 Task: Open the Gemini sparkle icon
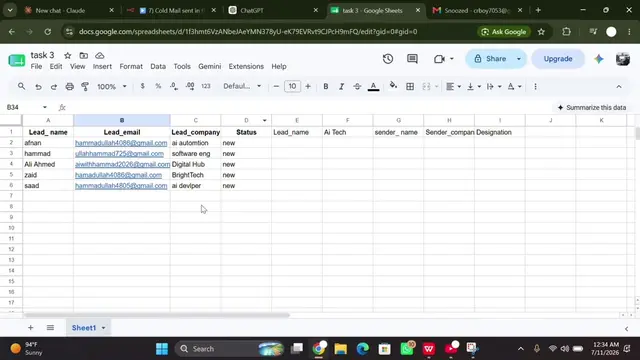[x=599, y=59]
